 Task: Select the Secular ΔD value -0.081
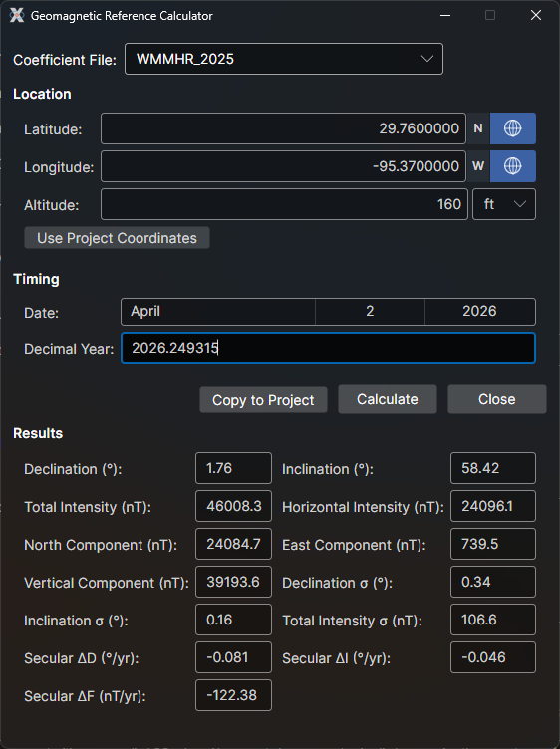click(x=233, y=657)
